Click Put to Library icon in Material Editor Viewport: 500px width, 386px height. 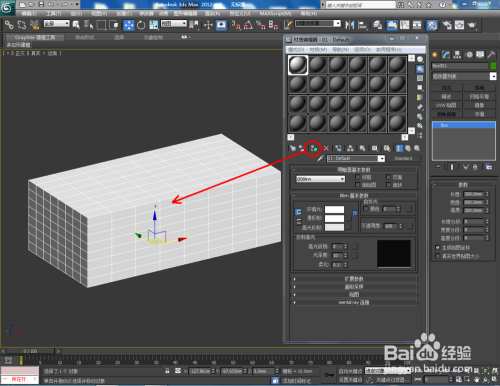pos(362,148)
